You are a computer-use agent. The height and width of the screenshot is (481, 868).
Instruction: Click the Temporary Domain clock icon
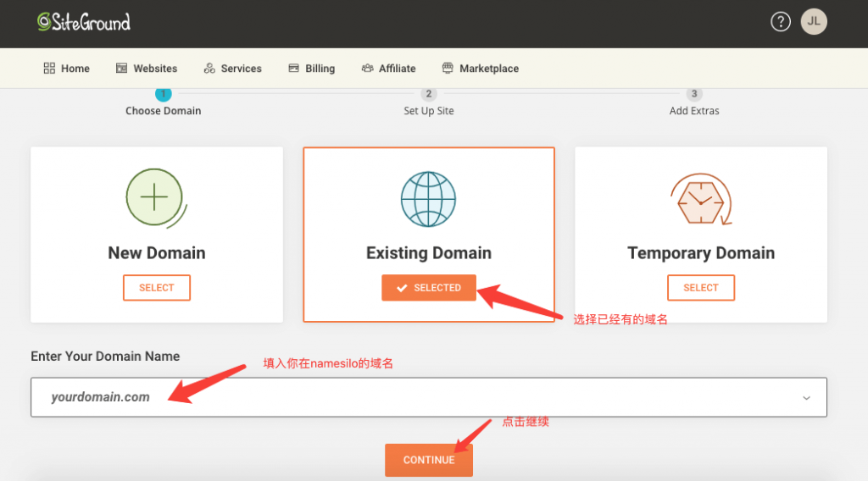coord(701,200)
